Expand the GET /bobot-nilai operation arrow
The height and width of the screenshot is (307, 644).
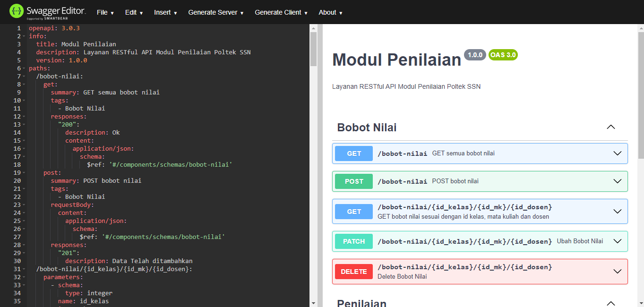coord(617,153)
